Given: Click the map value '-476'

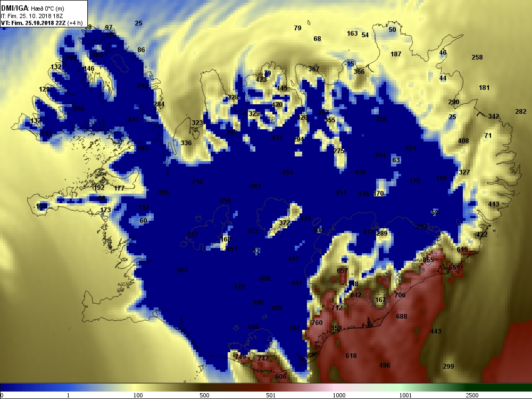Looking at the screenshot, I should pos(363,194).
